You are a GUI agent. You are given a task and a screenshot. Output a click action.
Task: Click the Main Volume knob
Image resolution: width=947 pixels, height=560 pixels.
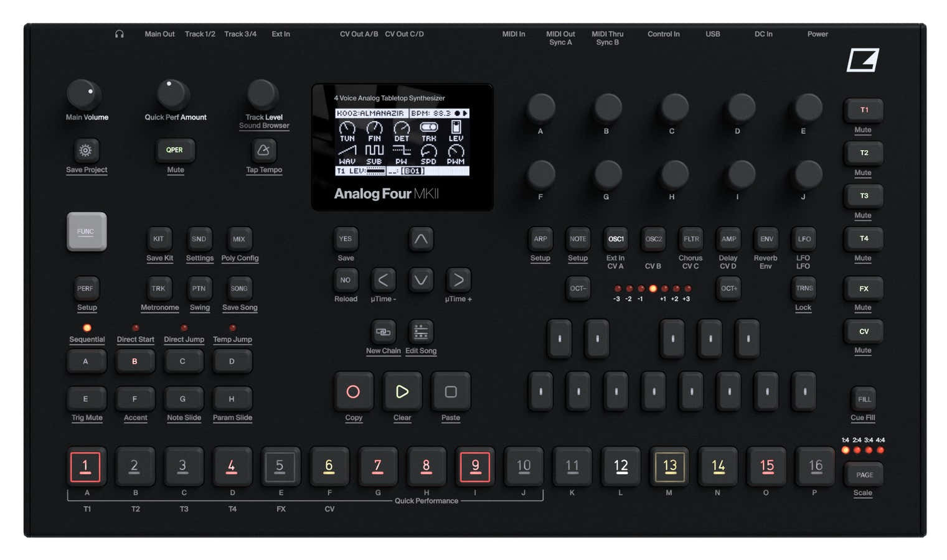point(83,95)
